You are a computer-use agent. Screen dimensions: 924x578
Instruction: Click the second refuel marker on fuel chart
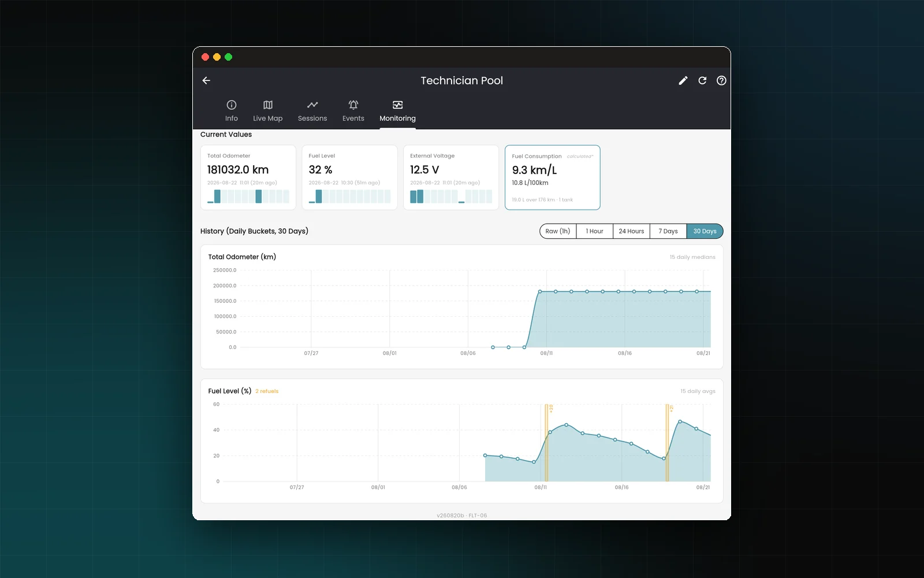point(667,443)
